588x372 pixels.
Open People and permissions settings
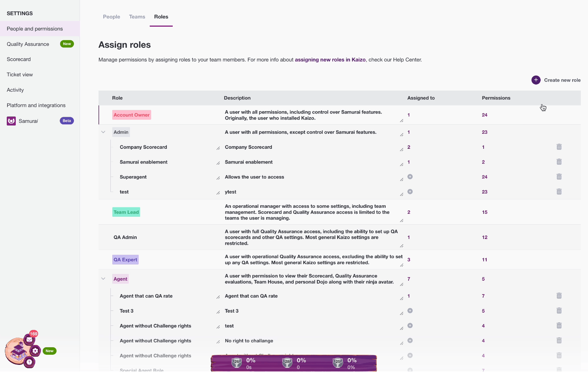click(40, 29)
